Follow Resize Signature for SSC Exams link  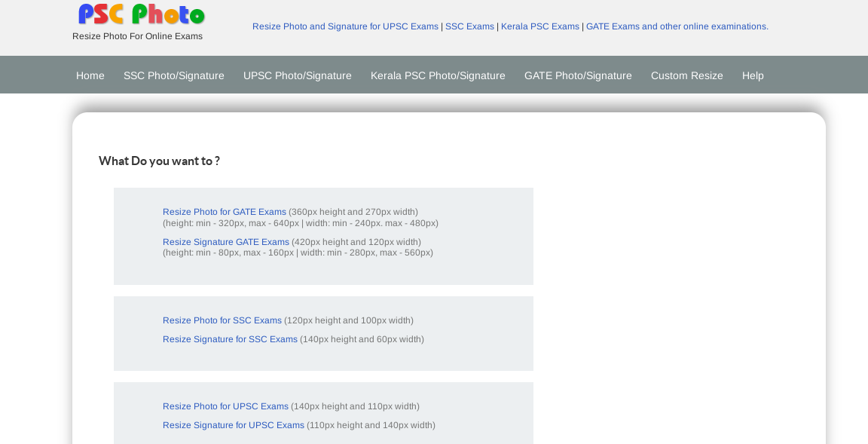[230, 339]
